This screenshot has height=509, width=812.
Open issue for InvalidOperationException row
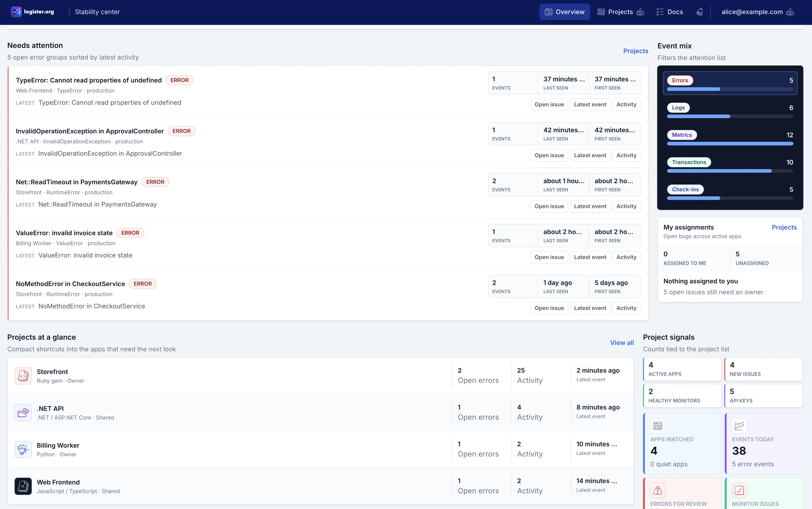pos(549,155)
